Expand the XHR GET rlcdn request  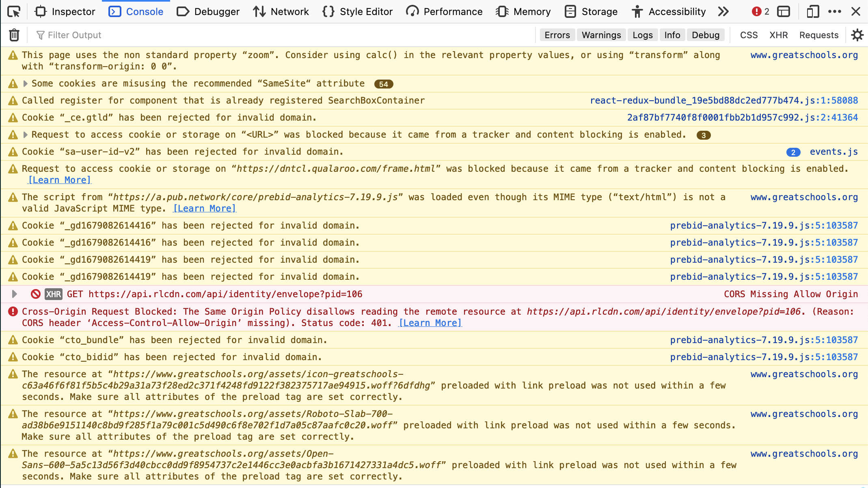coord(14,294)
